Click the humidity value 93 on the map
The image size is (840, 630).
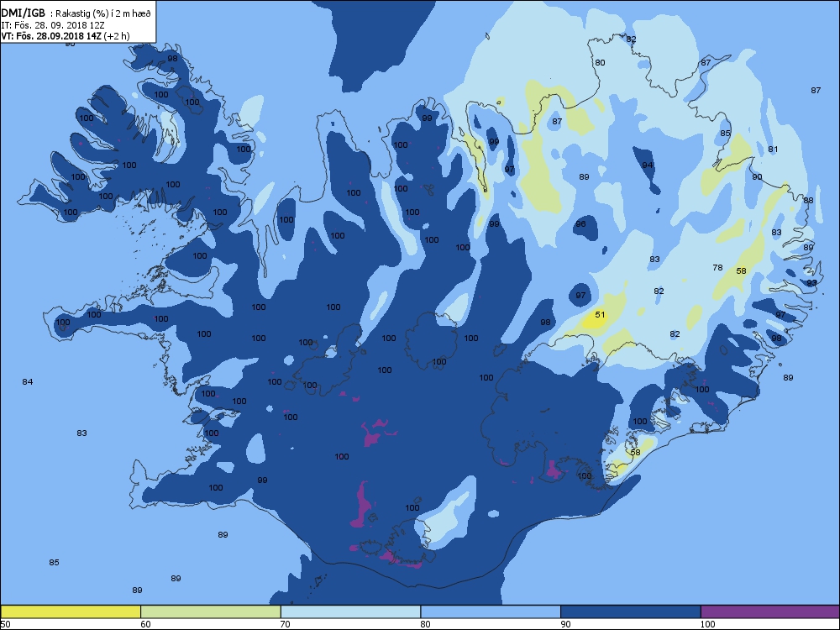[812, 283]
